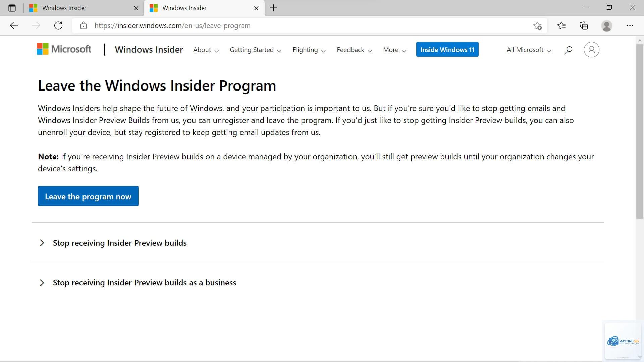Switch to the first Windows Insider tab

[x=84, y=8]
